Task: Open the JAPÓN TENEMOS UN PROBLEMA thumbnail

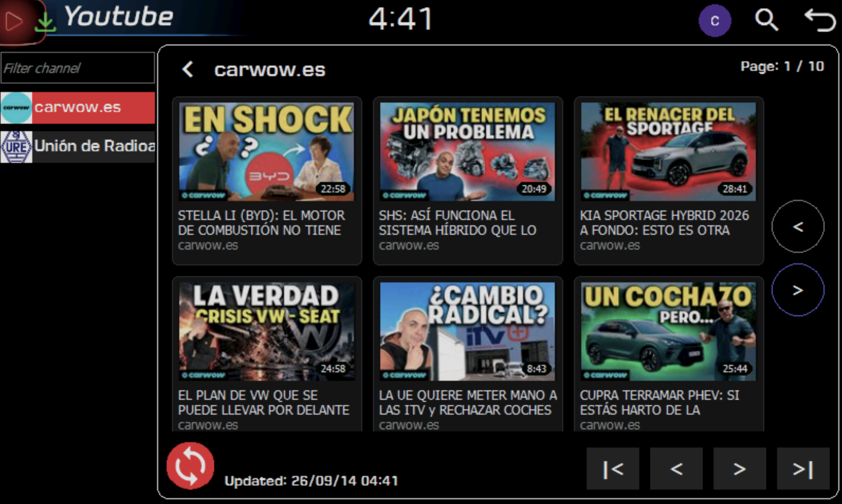Action: click(x=468, y=152)
